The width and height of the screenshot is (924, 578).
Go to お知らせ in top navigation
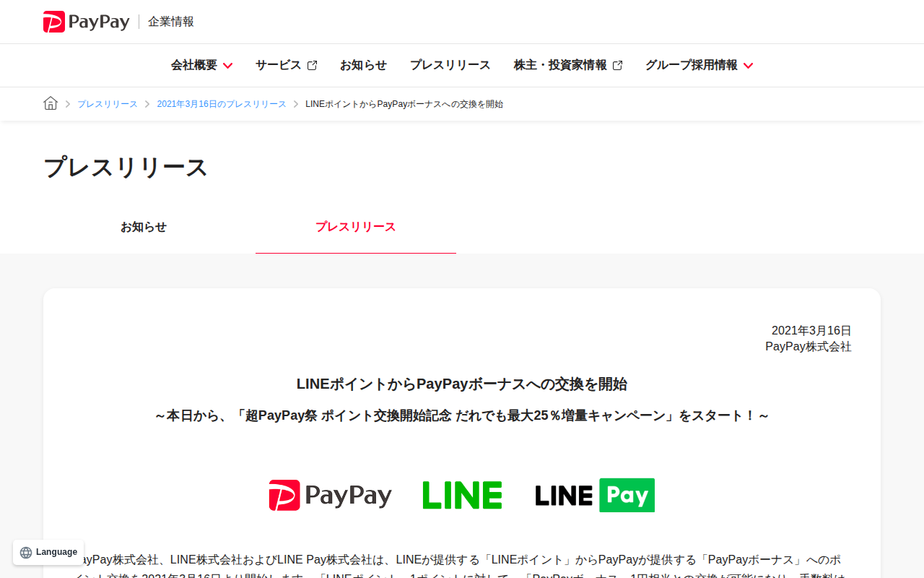pos(363,65)
